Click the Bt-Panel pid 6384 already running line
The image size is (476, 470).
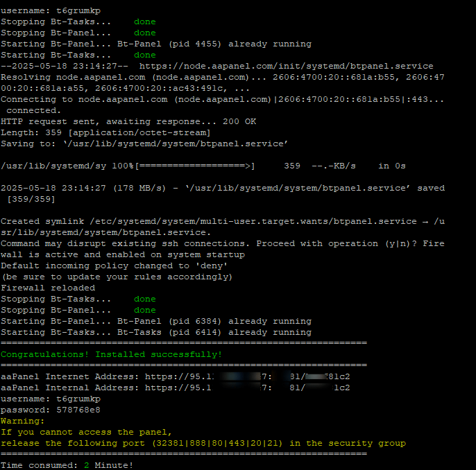(x=156, y=321)
